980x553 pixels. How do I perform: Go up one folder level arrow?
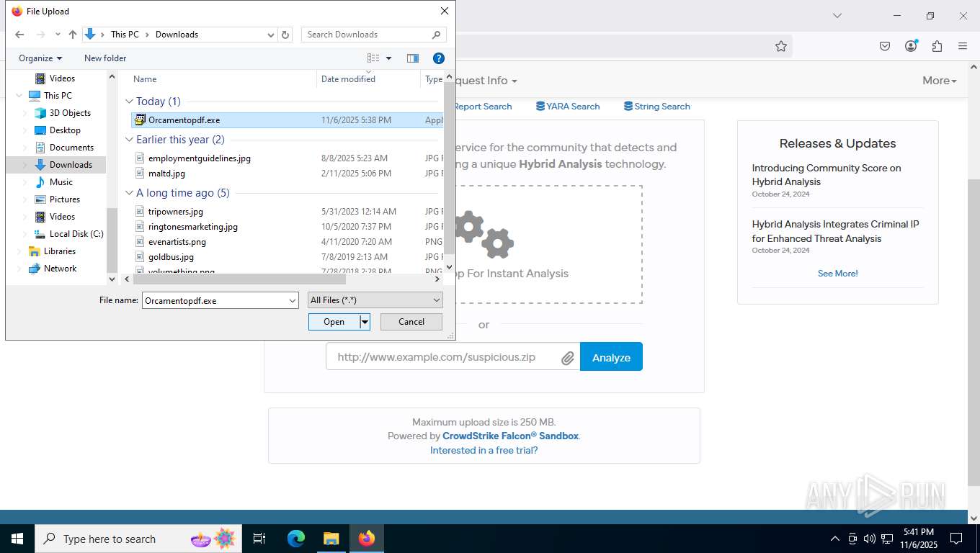click(73, 35)
